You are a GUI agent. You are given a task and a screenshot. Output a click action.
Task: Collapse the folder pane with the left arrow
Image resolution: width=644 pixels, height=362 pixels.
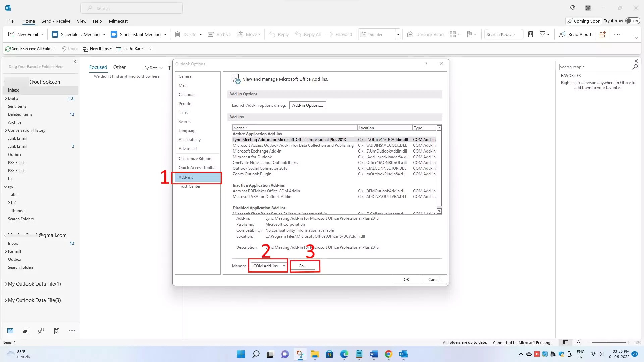click(x=75, y=61)
